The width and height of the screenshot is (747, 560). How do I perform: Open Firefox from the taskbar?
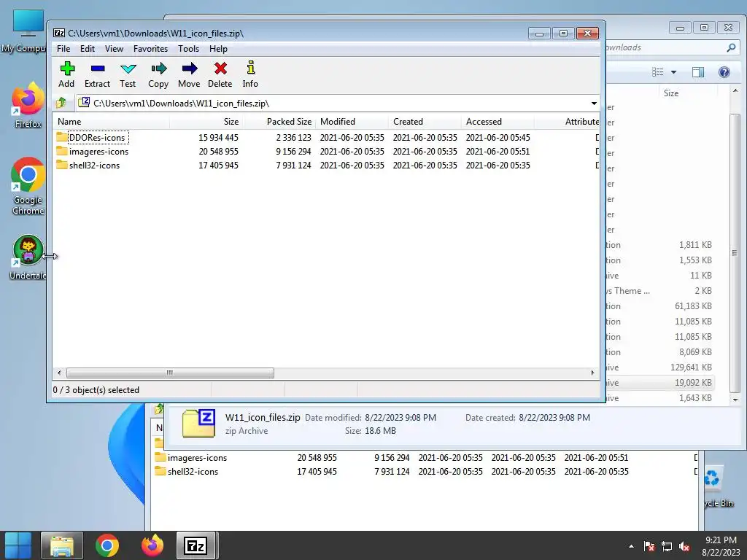[x=152, y=545]
